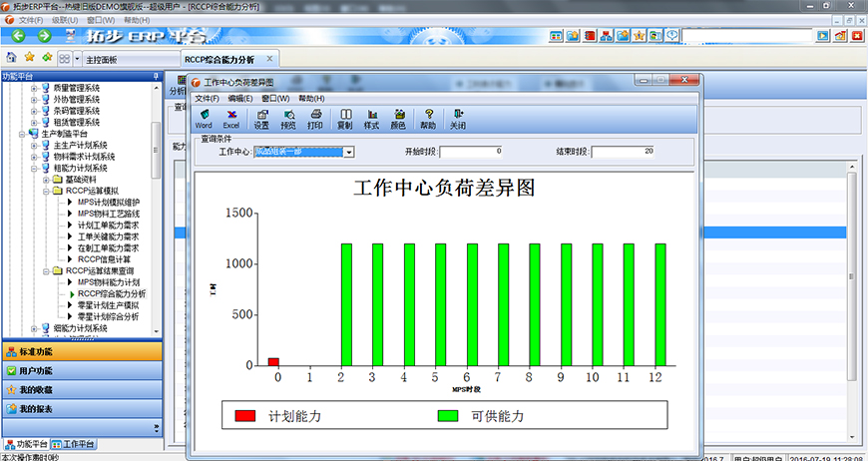Click the green back arrow
This screenshot has width=868, height=461.
click(x=45, y=36)
